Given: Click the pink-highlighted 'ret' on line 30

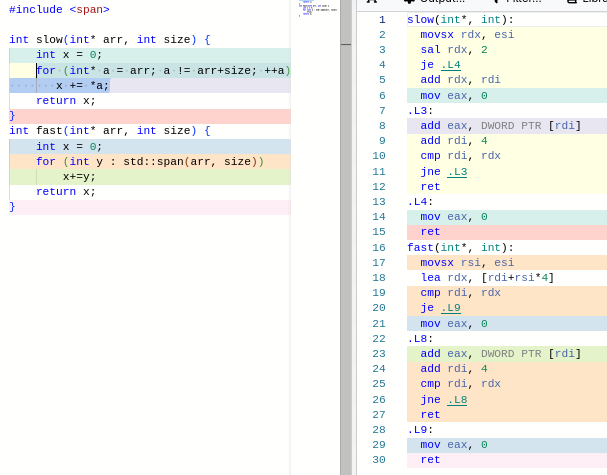Looking at the screenshot, I should [430, 460].
